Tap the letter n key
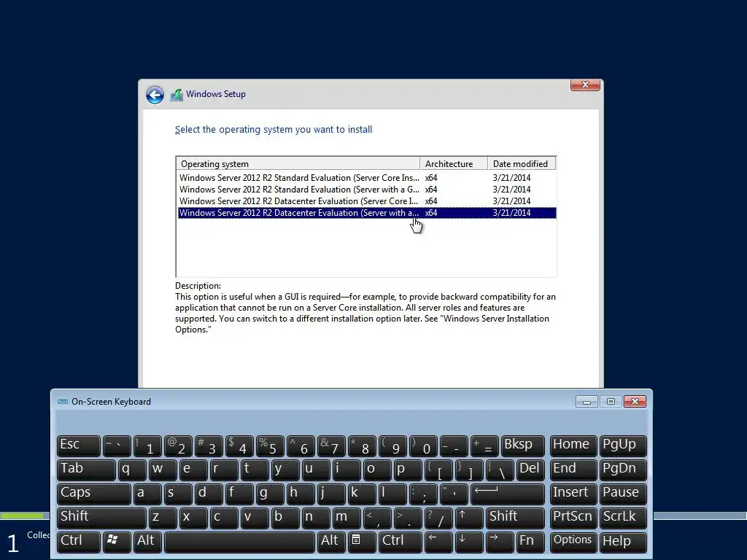This screenshot has width=747, height=560. [x=316, y=518]
